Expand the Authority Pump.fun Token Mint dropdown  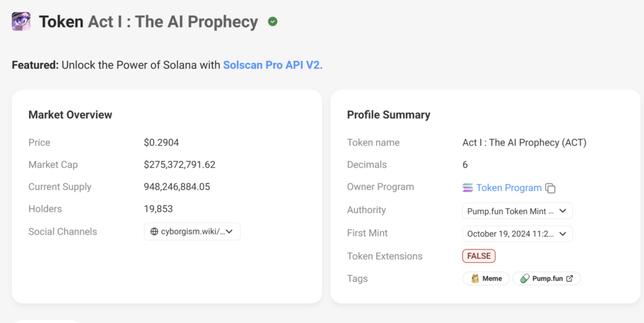pos(562,211)
